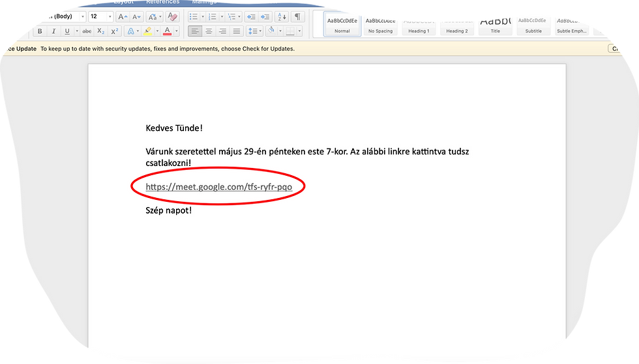
Task: Expand the highlight color arrow
Action: (x=157, y=31)
